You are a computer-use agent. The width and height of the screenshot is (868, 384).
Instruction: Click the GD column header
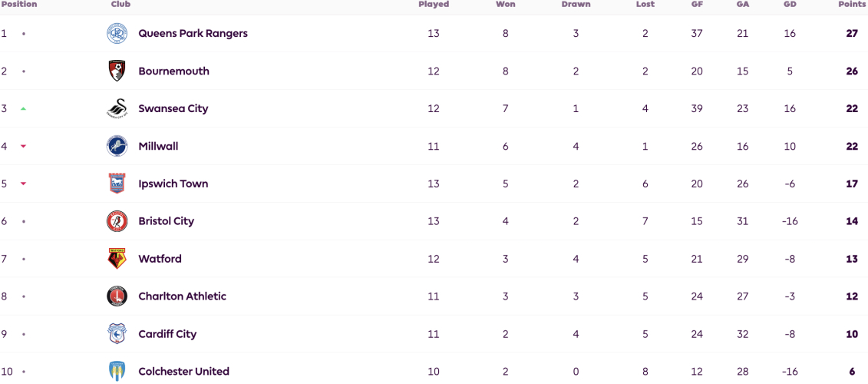pyautogui.click(x=790, y=5)
